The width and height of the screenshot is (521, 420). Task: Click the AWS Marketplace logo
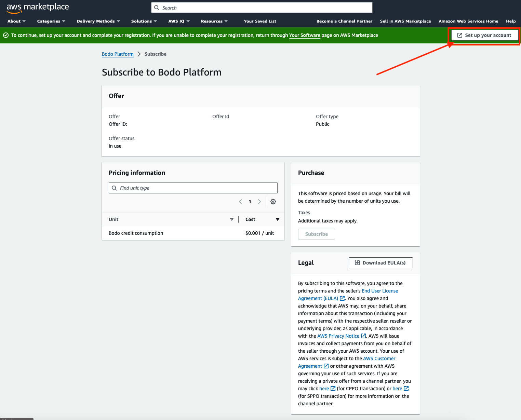(38, 8)
